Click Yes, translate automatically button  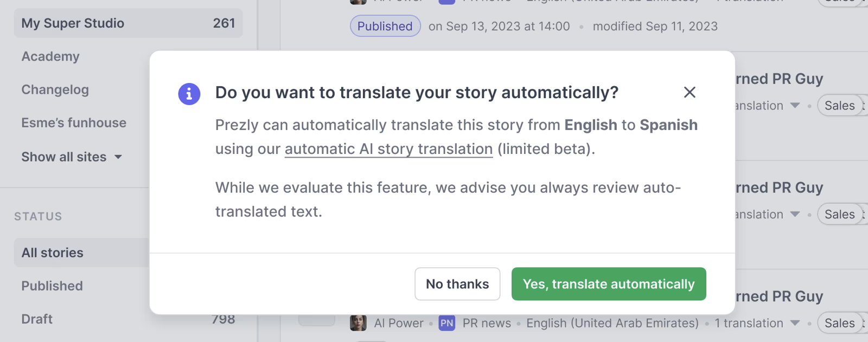click(x=609, y=284)
